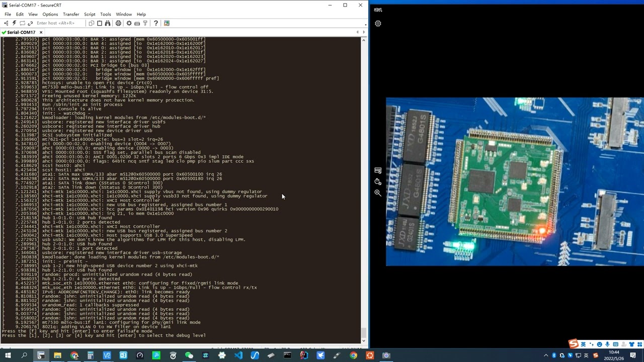Open WeChat from the taskbar
The image size is (644, 362).
189,355
